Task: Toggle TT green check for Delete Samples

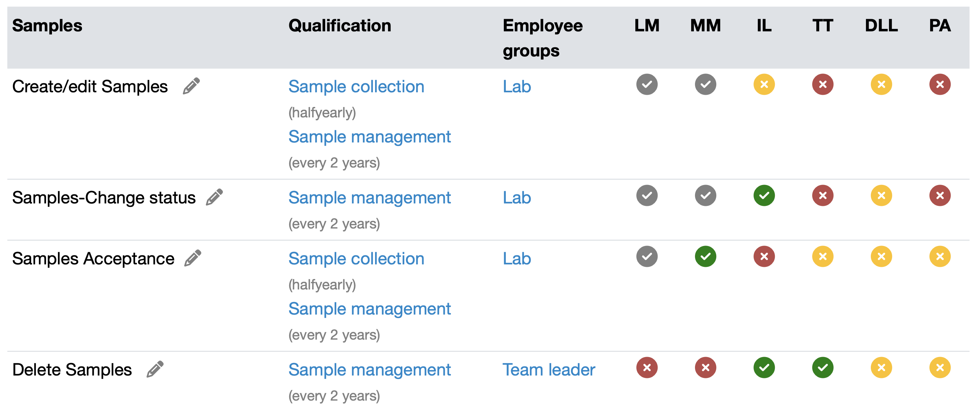Action: click(823, 368)
